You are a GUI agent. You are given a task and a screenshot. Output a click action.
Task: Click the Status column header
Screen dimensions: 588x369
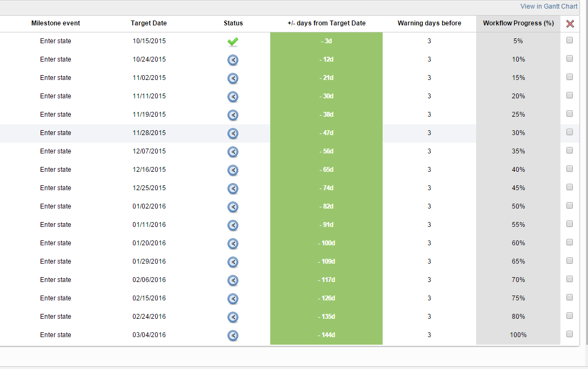(233, 23)
